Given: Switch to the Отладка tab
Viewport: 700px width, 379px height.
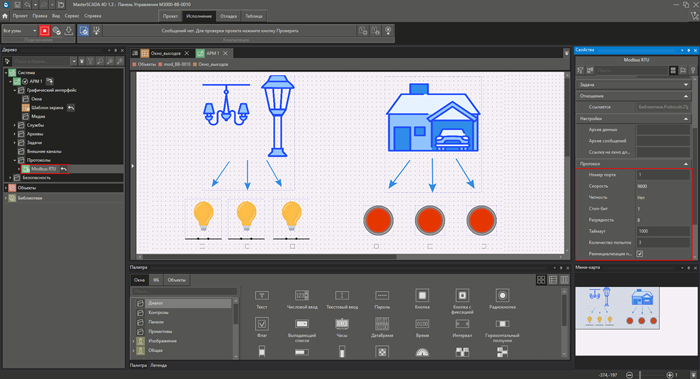Looking at the screenshot, I should click(228, 16).
